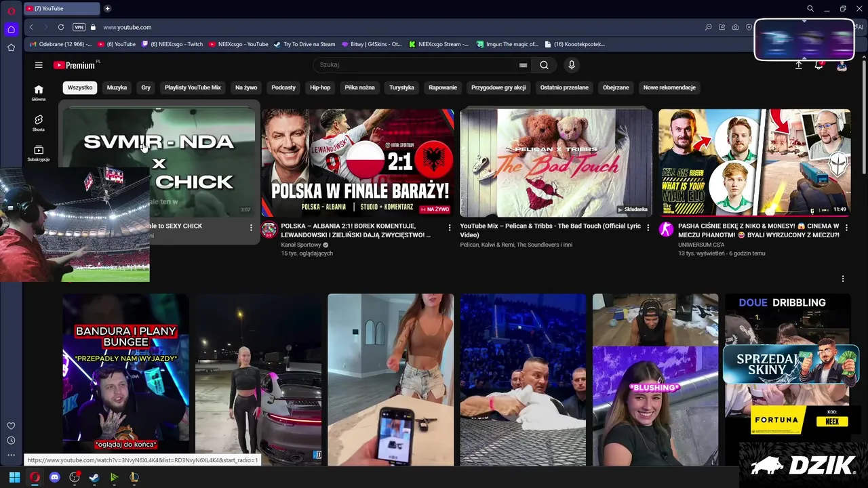Open the Bandura i plany bungee Short

click(x=125, y=379)
